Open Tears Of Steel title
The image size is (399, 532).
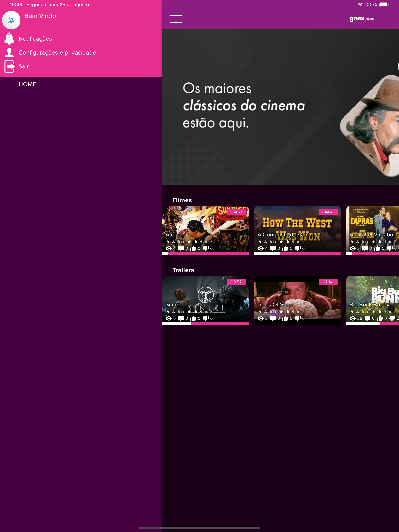click(275, 304)
